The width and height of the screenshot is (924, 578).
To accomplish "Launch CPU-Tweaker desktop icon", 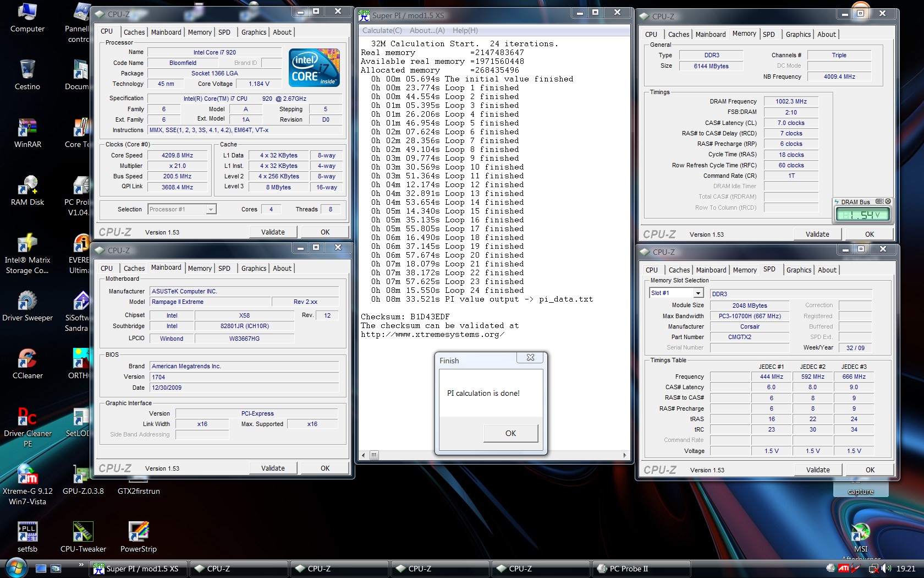I will 82,538.
